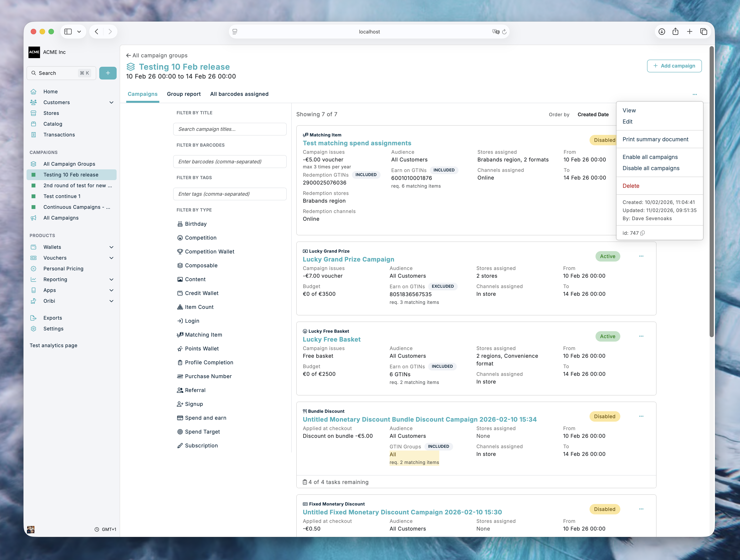The height and width of the screenshot is (560, 740).
Task: Go back via All campaign groups link
Action: point(157,56)
